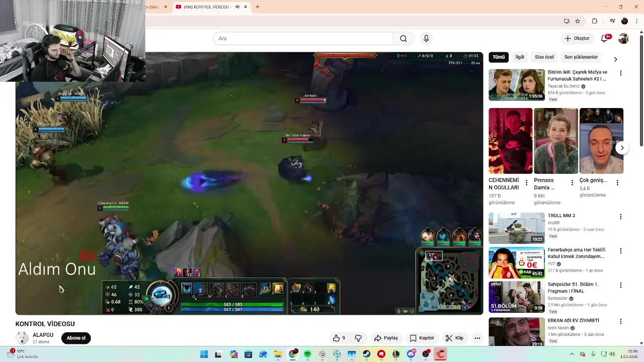644x362 pixels.
Task: Open ALAPGU channel avatar
Action: click(x=22, y=338)
